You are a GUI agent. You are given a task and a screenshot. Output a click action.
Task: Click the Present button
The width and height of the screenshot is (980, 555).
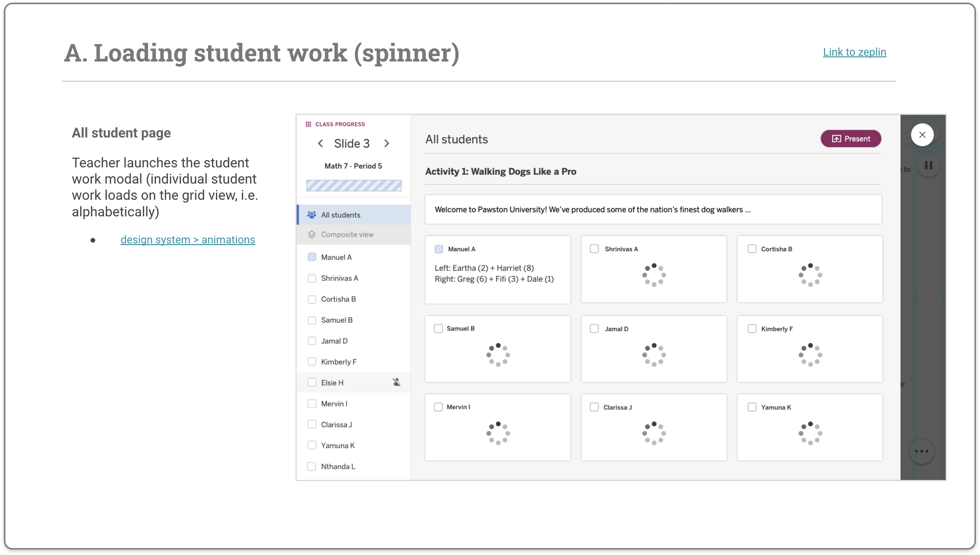click(x=851, y=139)
